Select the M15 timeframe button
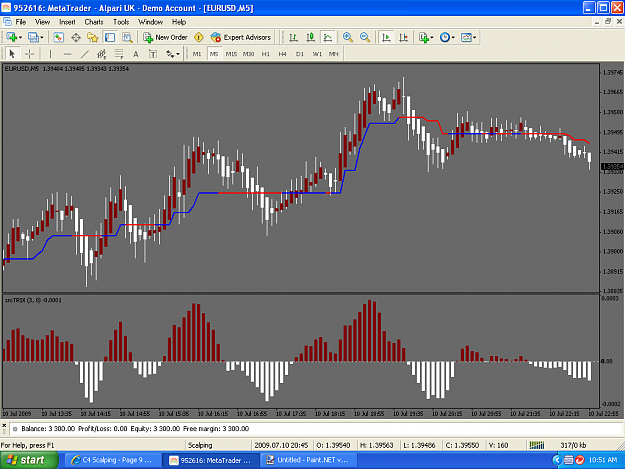The width and height of the screenshot is (625, 469). (x=231, y=54)
